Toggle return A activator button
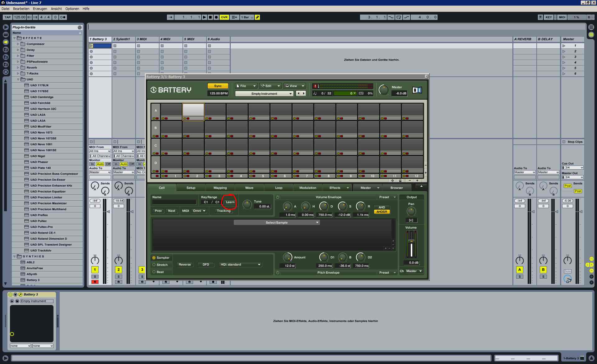Viewport: 597px width, 364px height. coord(520,270)
